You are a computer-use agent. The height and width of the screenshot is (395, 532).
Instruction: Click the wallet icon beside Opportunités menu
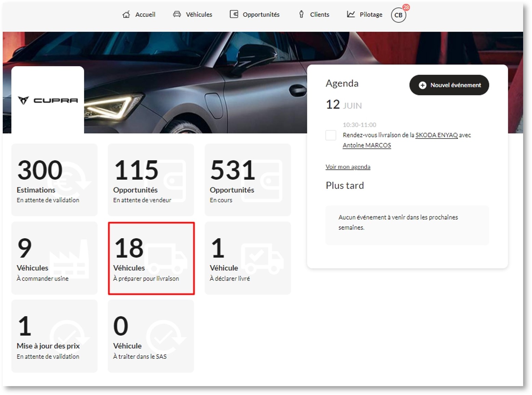pyautogui.click(x=234, y=14)
